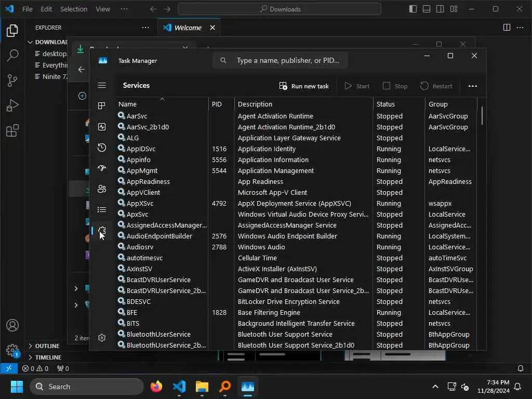The image size is (532, 399).
Task: Split the VS Code editor right
Action: (x=507, y=28)
